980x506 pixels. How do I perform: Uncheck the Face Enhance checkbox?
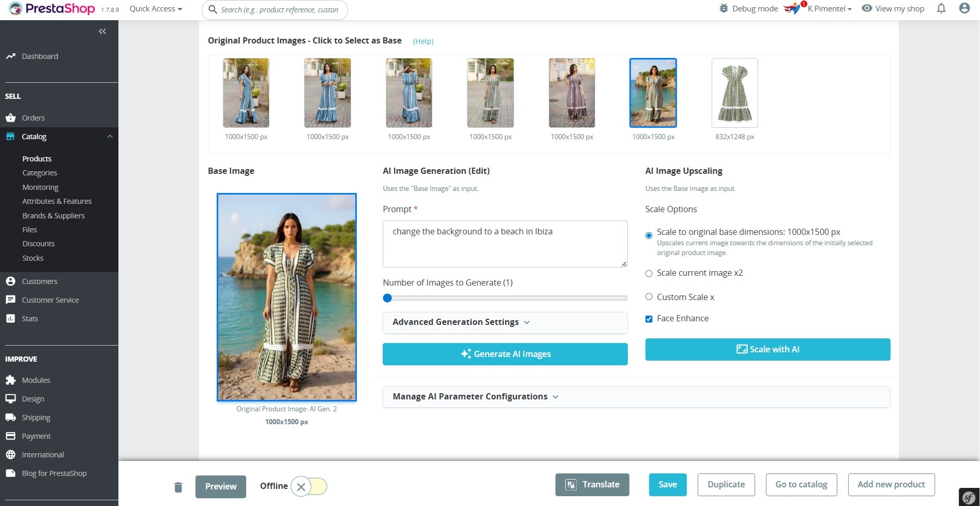point(649,319)
